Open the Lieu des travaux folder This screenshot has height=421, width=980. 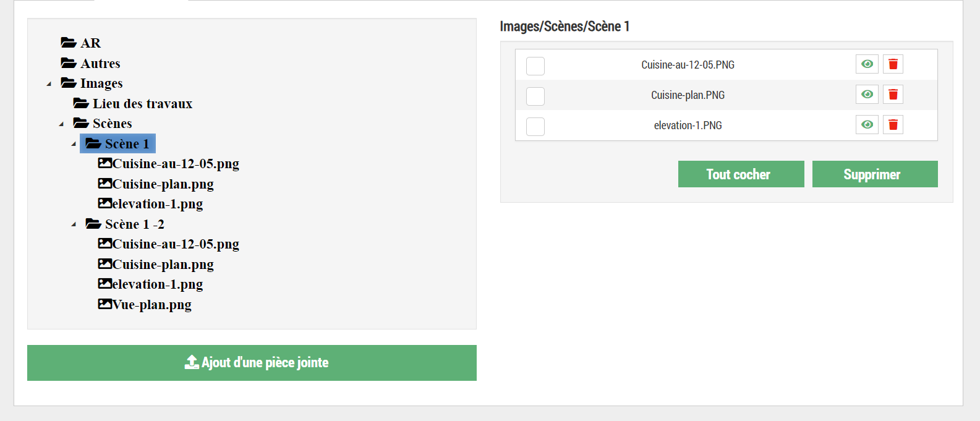(142, 104)
